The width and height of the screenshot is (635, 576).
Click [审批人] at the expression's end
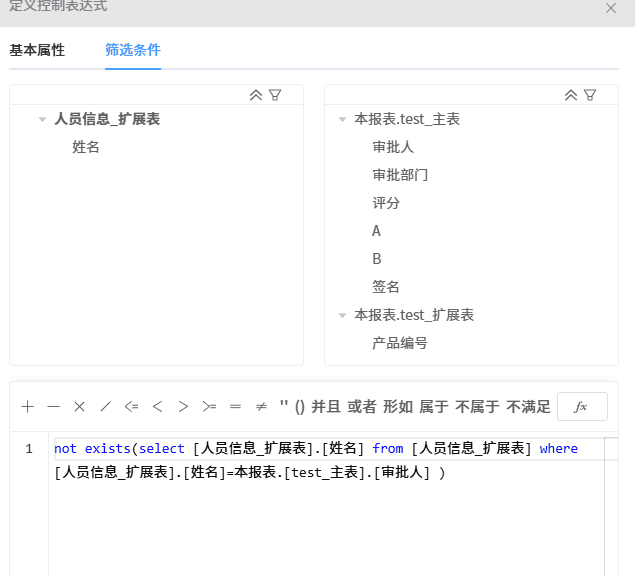[401, 473]
